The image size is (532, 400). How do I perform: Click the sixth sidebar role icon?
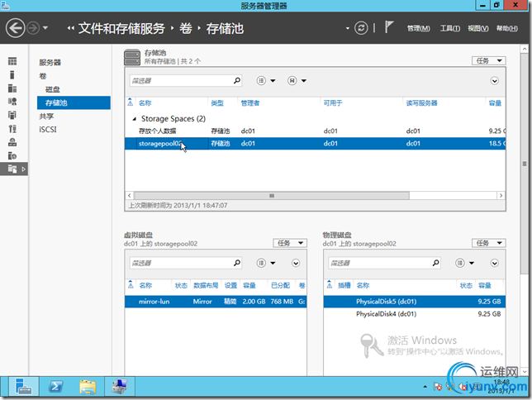tap(12, 129)
